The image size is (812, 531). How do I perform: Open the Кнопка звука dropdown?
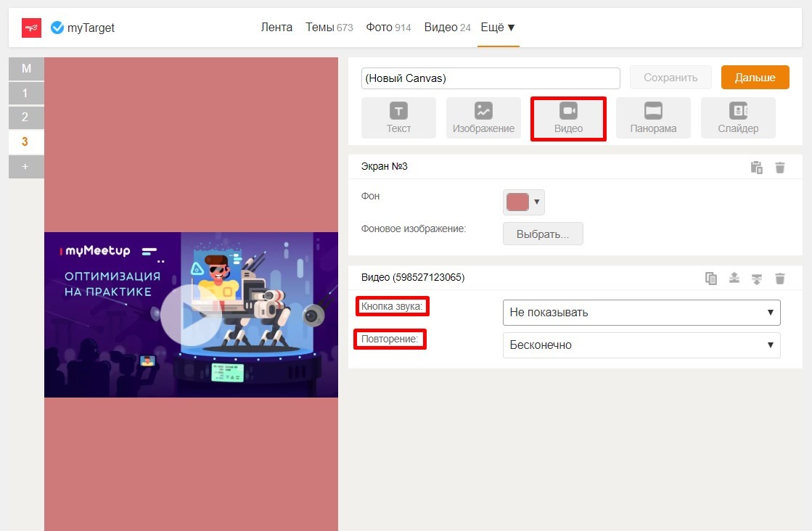coord(641,313)
